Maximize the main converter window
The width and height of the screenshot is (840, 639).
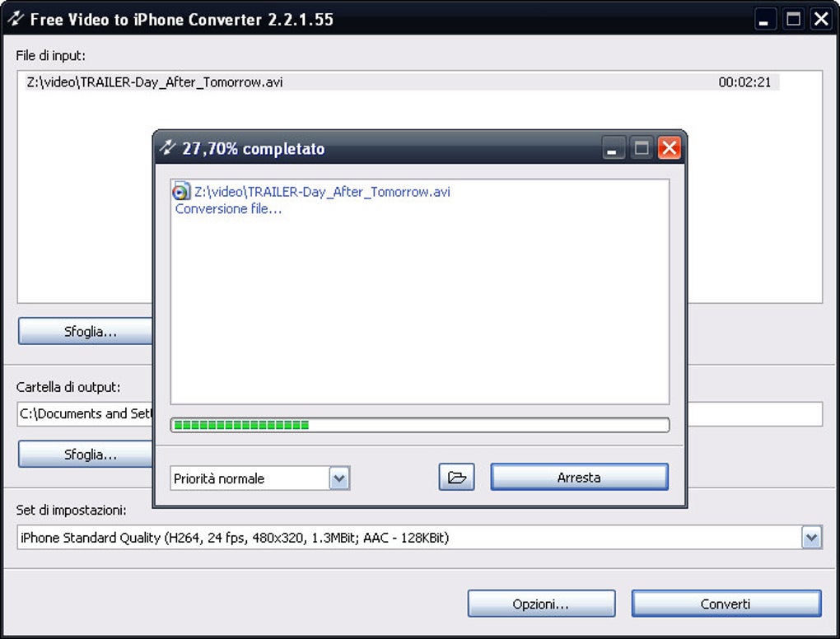(793, 19)
